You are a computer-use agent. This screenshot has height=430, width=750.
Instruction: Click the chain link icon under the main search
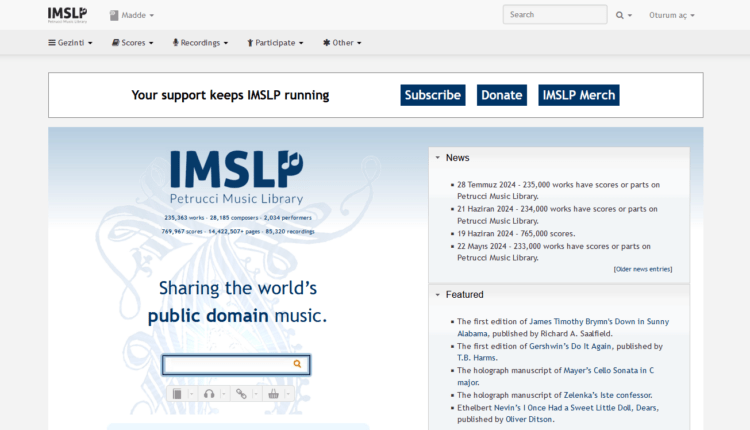click(x=241, y=394)
